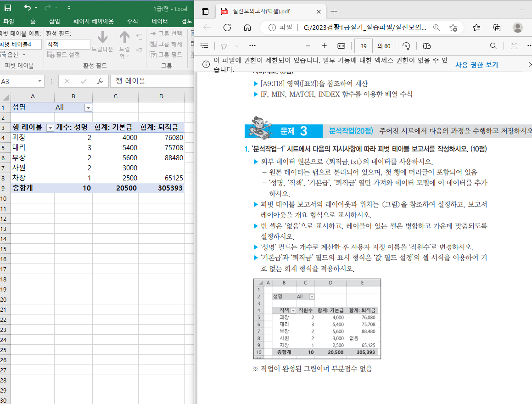Click the Insert Function fx icon
Viewport: 532px width, 404px height.
point(100,81)
